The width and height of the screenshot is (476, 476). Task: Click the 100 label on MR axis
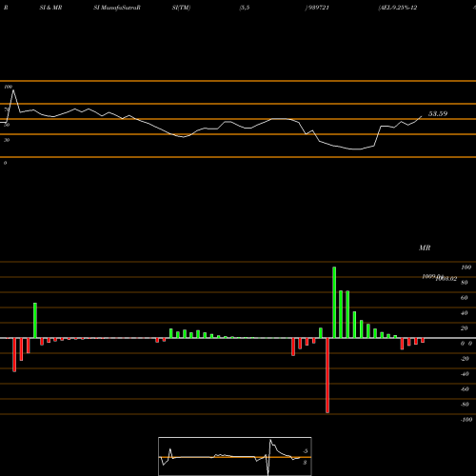click(x=466, y=268)
